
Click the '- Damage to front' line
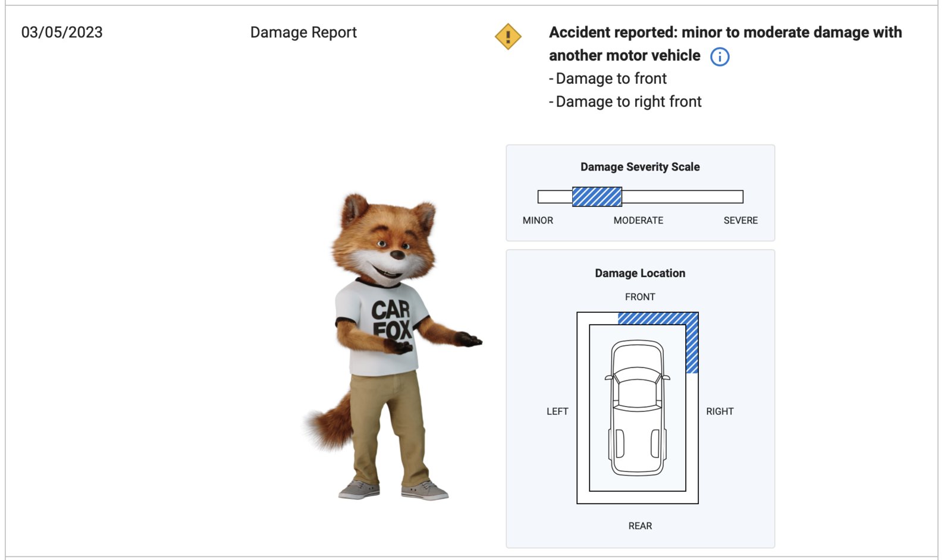(608, 78)
